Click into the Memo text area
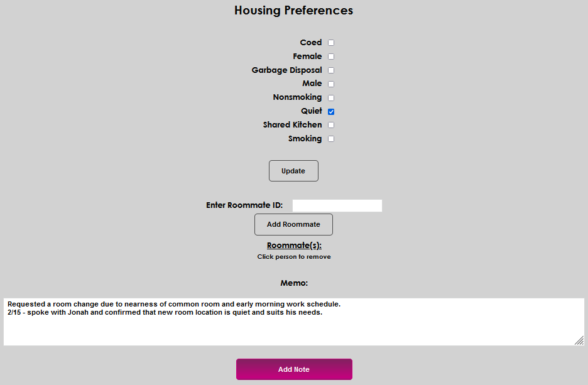Screen dimensions: 588x385 click(x=293, y=317)
